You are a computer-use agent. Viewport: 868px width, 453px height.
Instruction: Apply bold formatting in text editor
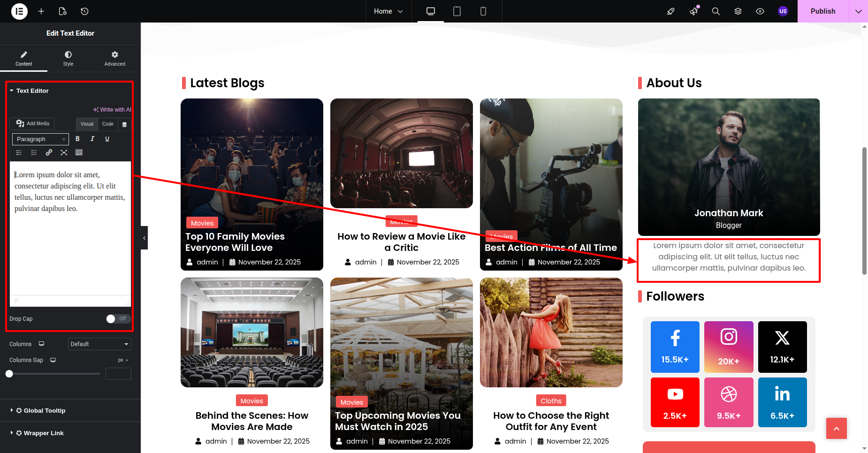point(77,139)
